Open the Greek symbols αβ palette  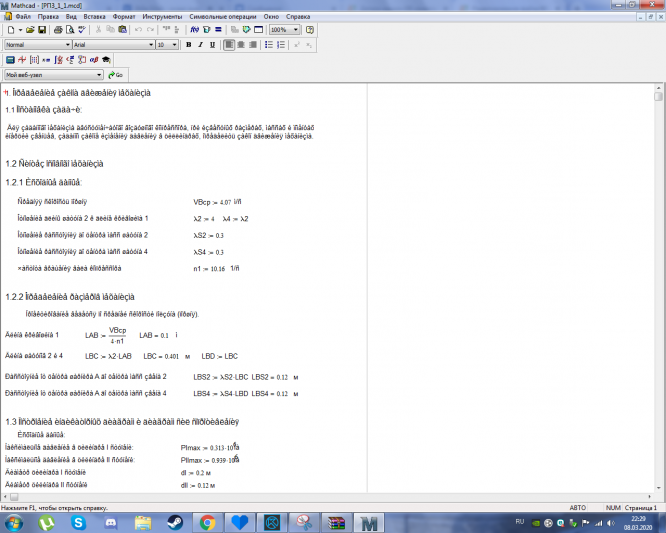coord(94,60)
